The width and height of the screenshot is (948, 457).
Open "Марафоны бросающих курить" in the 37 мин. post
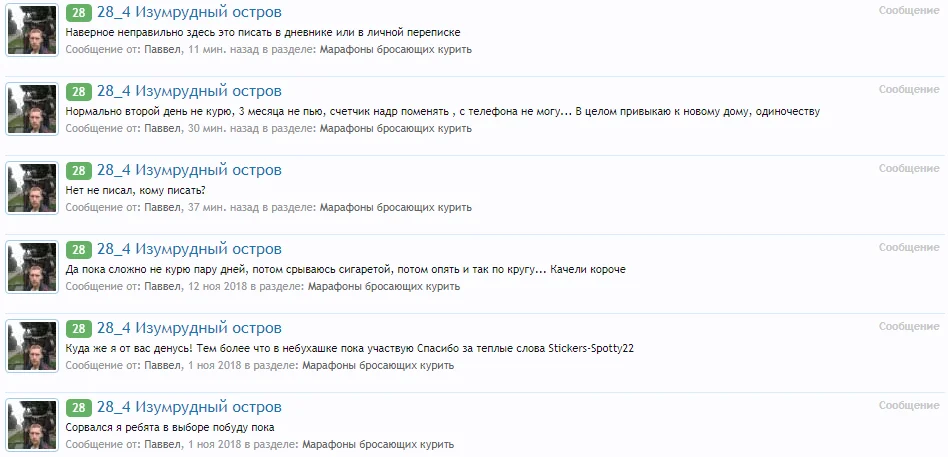[x=395, y=207]
